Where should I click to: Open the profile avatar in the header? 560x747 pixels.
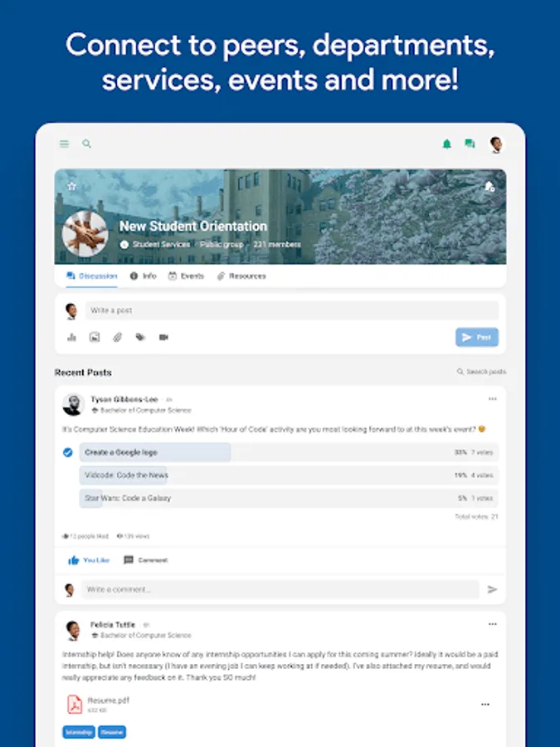pos(496,144)
